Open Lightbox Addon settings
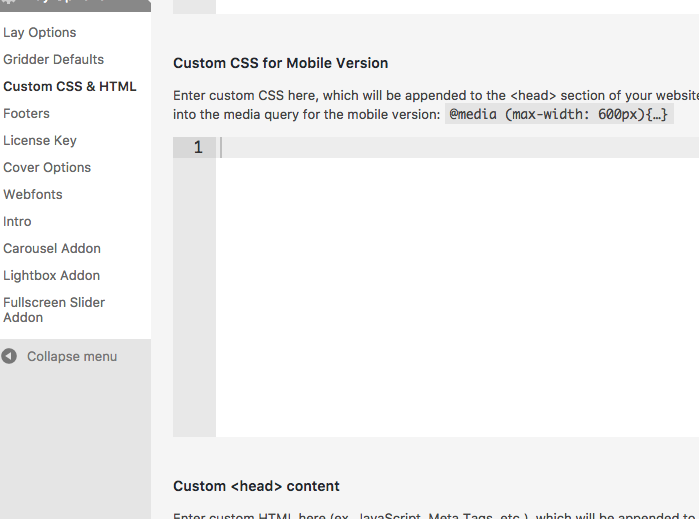The width and height of the screenshot is (699, 519). [51, 276]
